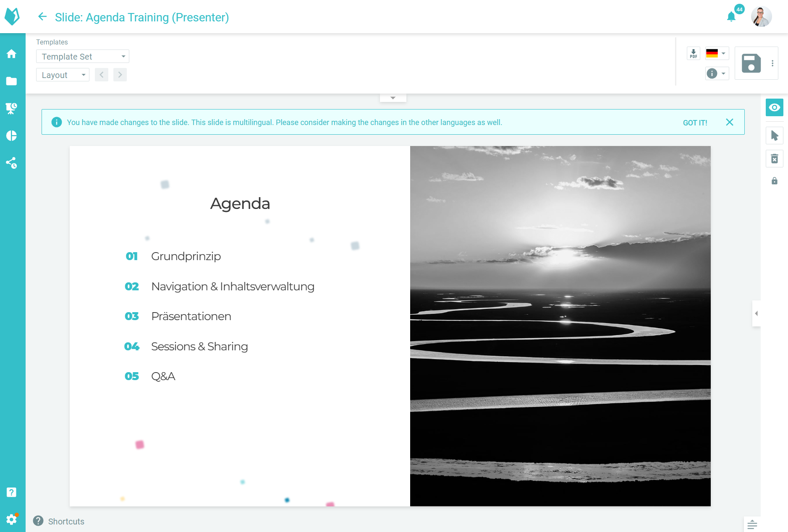Click agenda number 04
788x532 pixels.
coord(132,347)
